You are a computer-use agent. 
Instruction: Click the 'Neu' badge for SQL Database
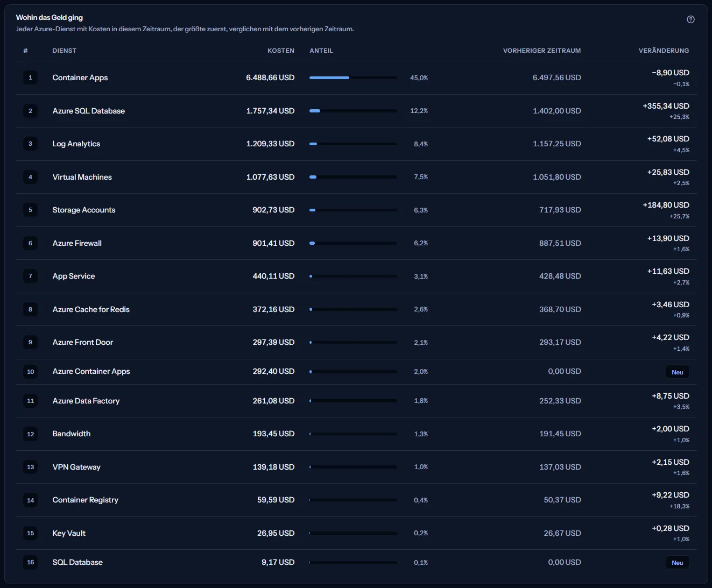coord(678,563)
